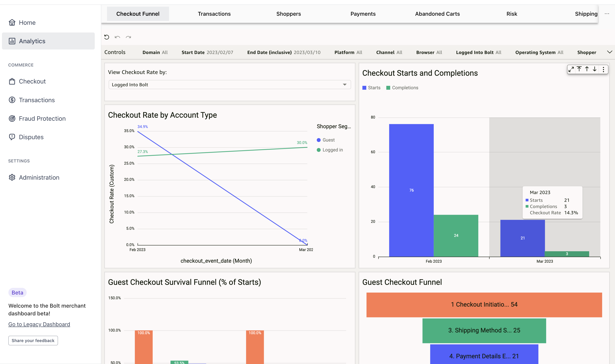Click the Administration gear icon

point(12,177)
